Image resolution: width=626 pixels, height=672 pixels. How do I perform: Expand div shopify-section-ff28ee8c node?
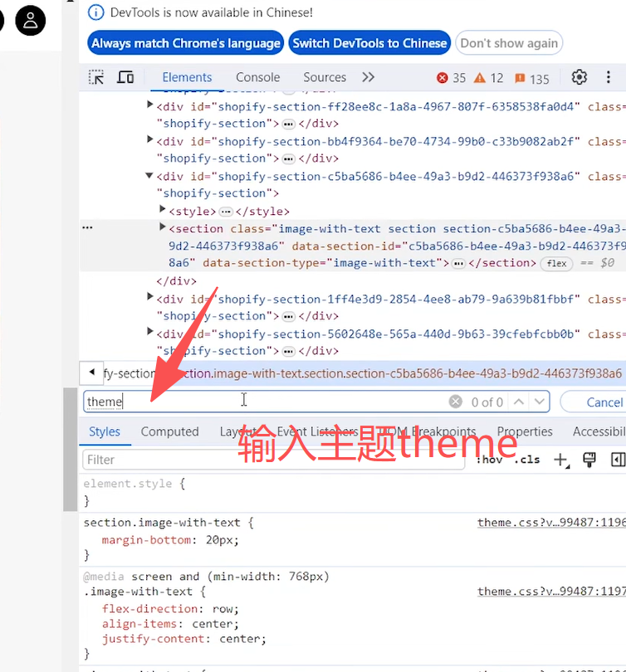pyautogui.click(x=149, y=105)
